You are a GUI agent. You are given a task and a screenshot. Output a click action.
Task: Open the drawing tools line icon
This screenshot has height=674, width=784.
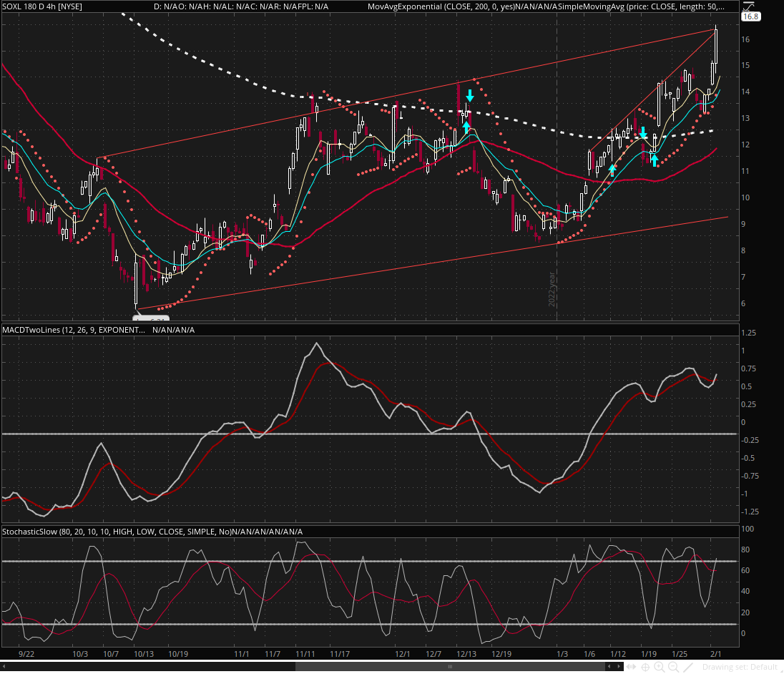point(688,667)
